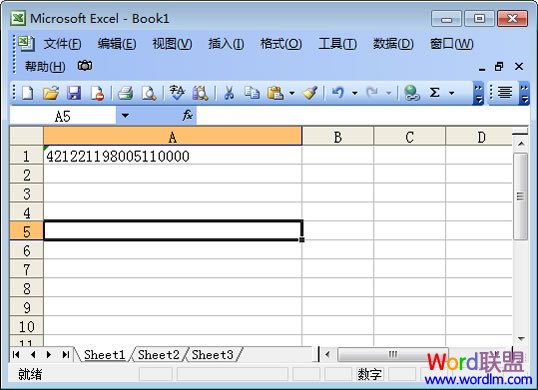Click the AutoSum sigma icon
The image size is (538, 390).
(x=435, y=93)
